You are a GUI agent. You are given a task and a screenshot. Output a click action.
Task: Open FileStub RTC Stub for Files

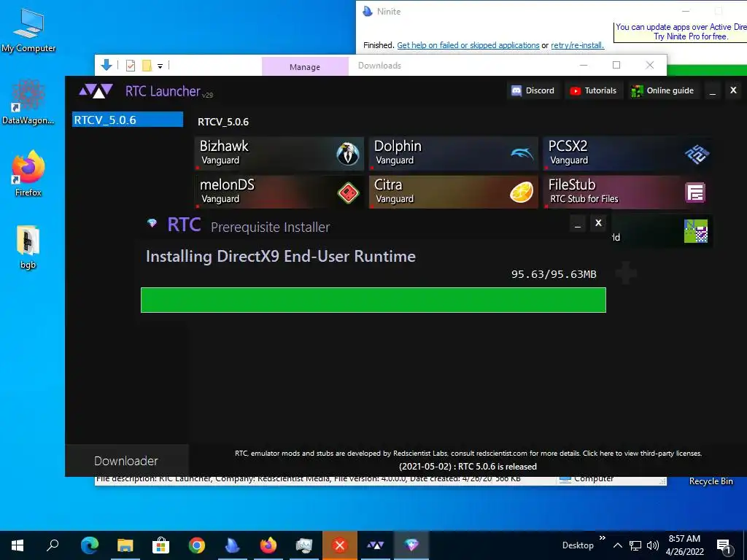(x=628, y=192)
